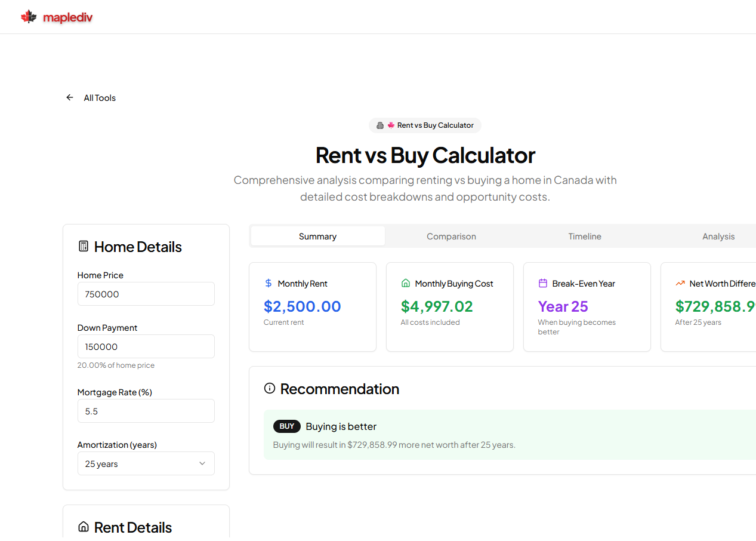The width and height of the screenshot is (756, 541).
Task: Switch to the Summary tab
Action: (317, 236)
